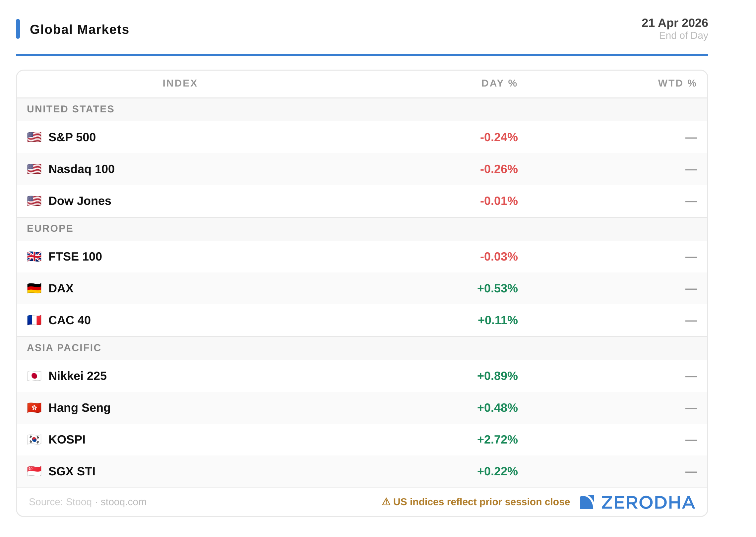The width and height of the screenshot is (756, 537).
Task: Click the US flag beside S&P 500
Action: click(x=34, y=137)
